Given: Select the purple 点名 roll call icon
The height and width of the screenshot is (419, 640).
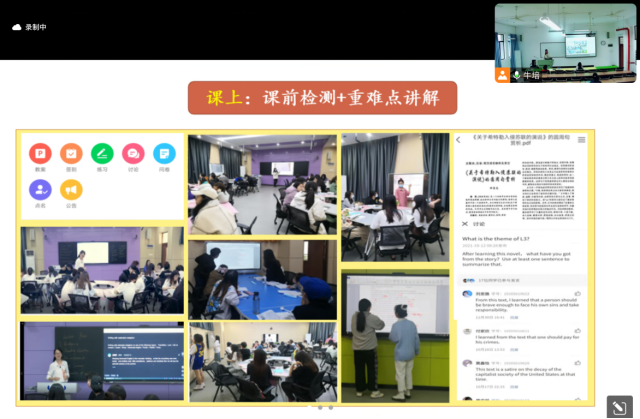Looking at the screenshot, I should 40,189.
